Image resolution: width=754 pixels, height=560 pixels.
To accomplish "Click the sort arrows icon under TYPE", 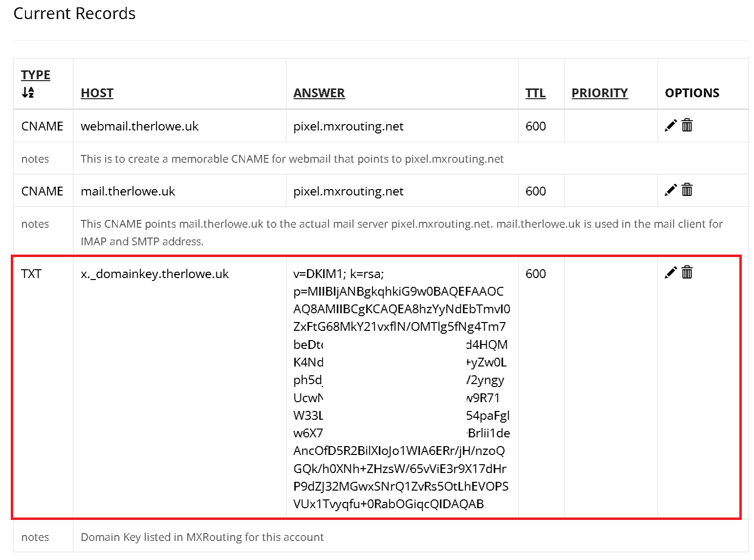I will click(x=28, y=92).
